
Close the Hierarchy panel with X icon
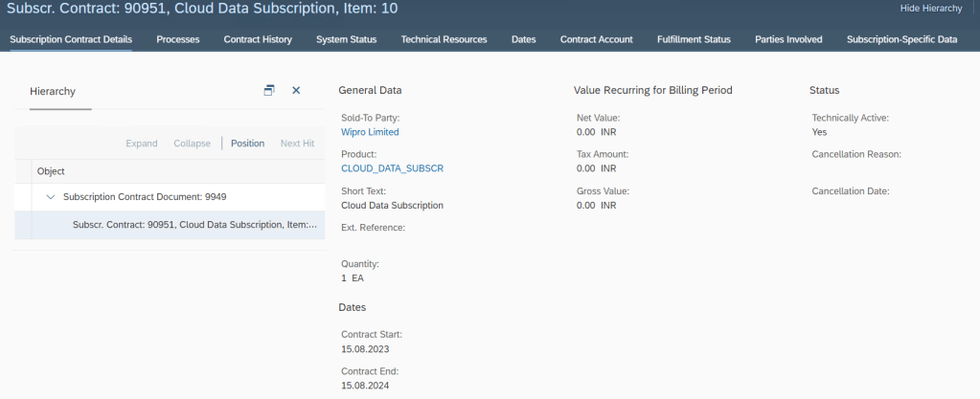[x=296, y=90]
